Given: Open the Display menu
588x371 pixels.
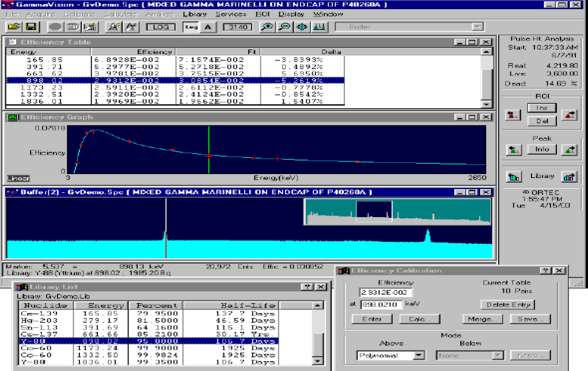Looking at the screenshot, I should coord(291,14).
